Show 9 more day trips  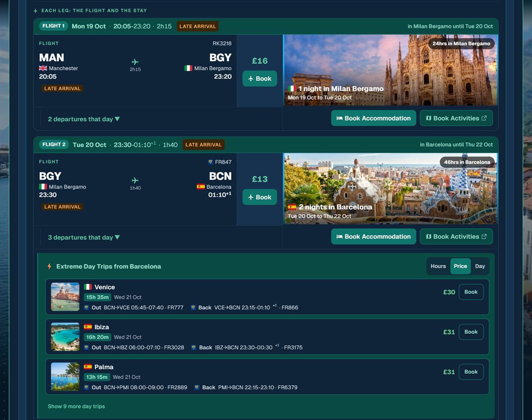76,406
